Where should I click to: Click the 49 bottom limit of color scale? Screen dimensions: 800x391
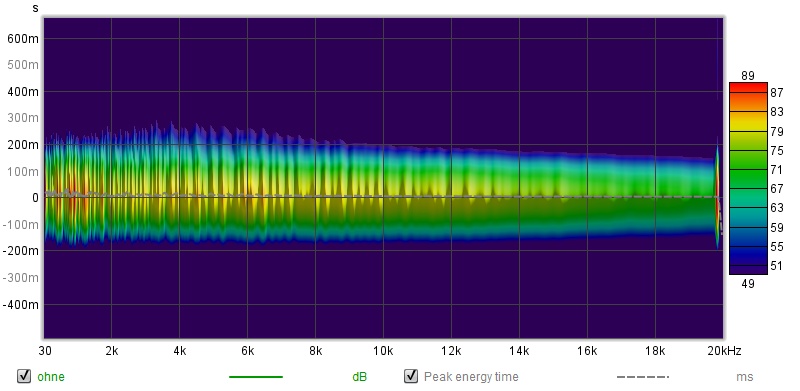point(748,284)
